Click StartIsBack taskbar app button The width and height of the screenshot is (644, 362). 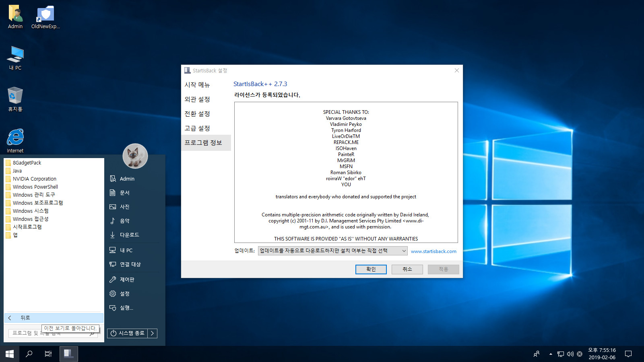(69, 354)
